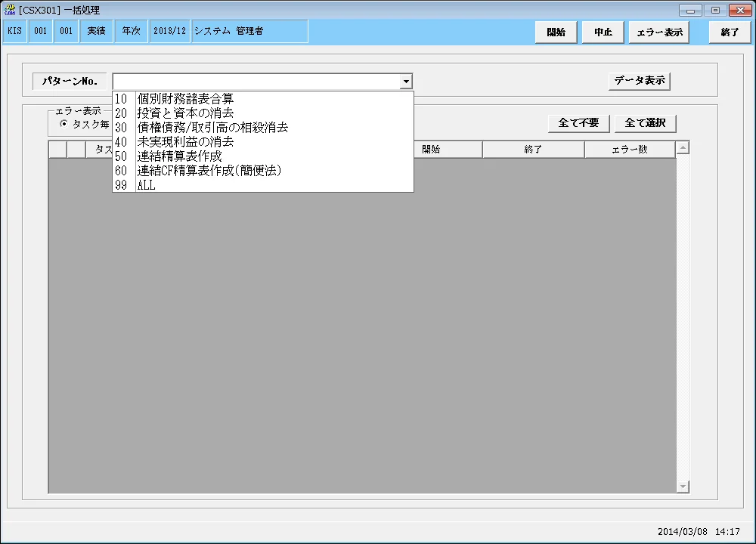This screenshot has height=544, width=756.
Task: Click 全て不要 to deselect all tasks
Action: point(578,123)
